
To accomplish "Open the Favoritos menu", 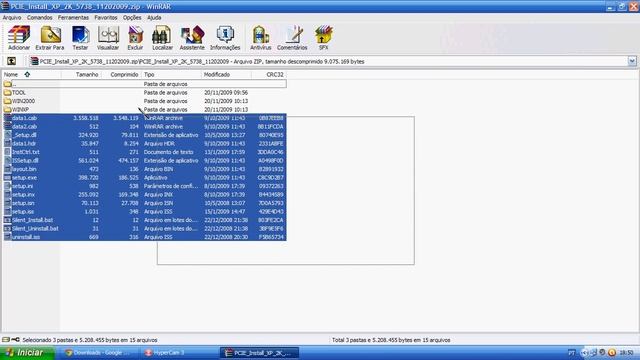I will (106, 18).
